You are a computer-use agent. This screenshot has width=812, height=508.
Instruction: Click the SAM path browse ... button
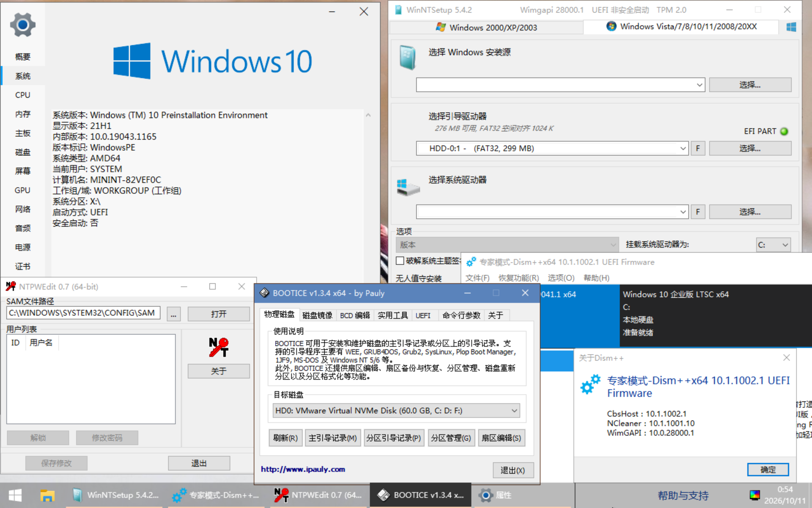click(173, 314)
